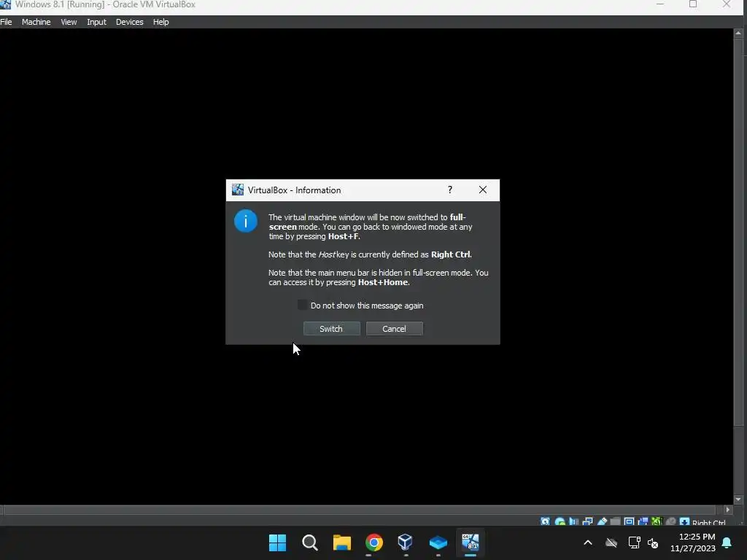This screenshot has height=560, width=747.
Task: Click the vertical scrollbar down arrow
Action: pyautogui.click(x=738, y=499)
